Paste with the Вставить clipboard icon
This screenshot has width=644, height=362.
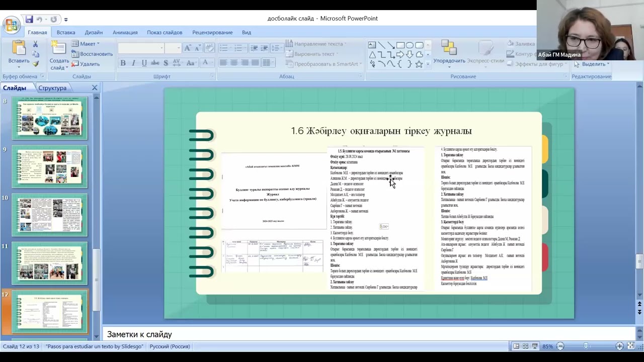[19, 48]
